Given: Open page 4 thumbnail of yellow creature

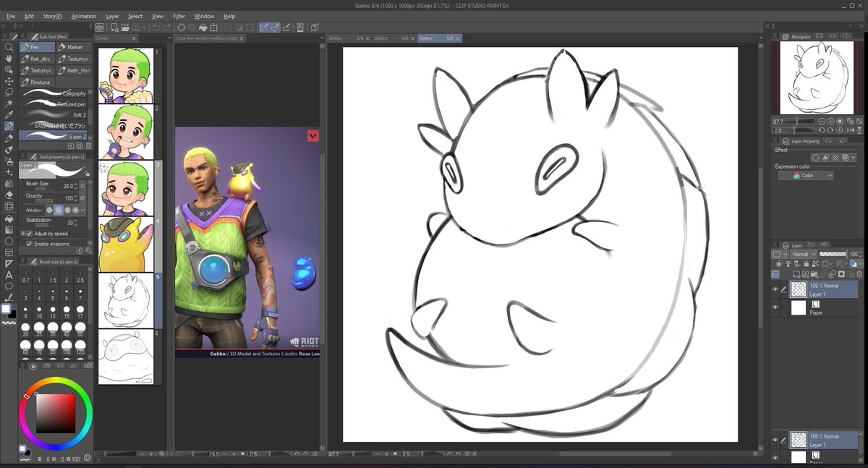Looking at the screenshot, I should click(x=125, y=244).
